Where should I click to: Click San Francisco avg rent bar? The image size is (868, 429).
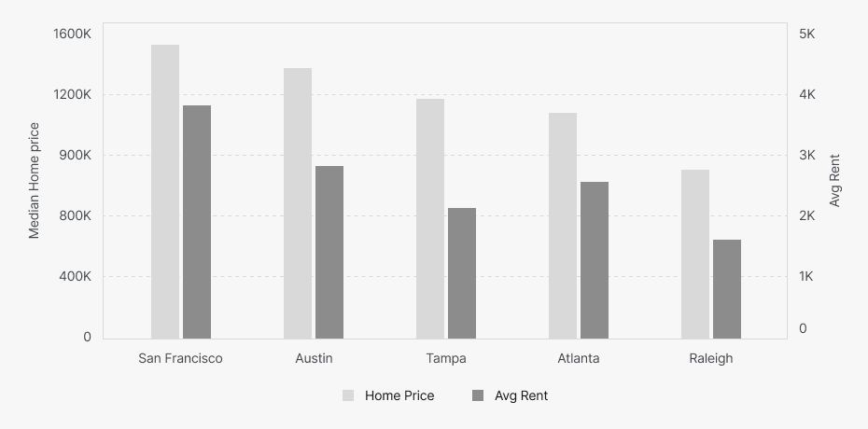(x=197, y=222)
